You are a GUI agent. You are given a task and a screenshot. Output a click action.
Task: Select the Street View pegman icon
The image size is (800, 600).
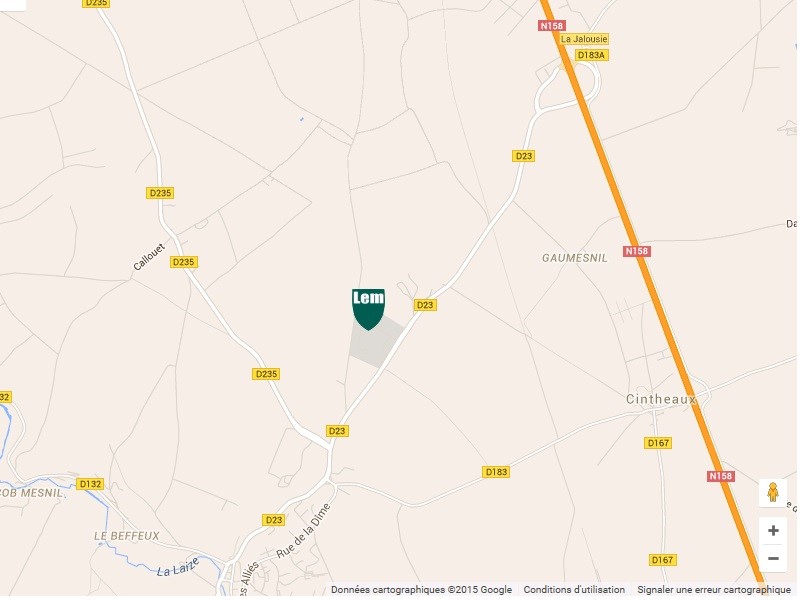coord(773,493)
